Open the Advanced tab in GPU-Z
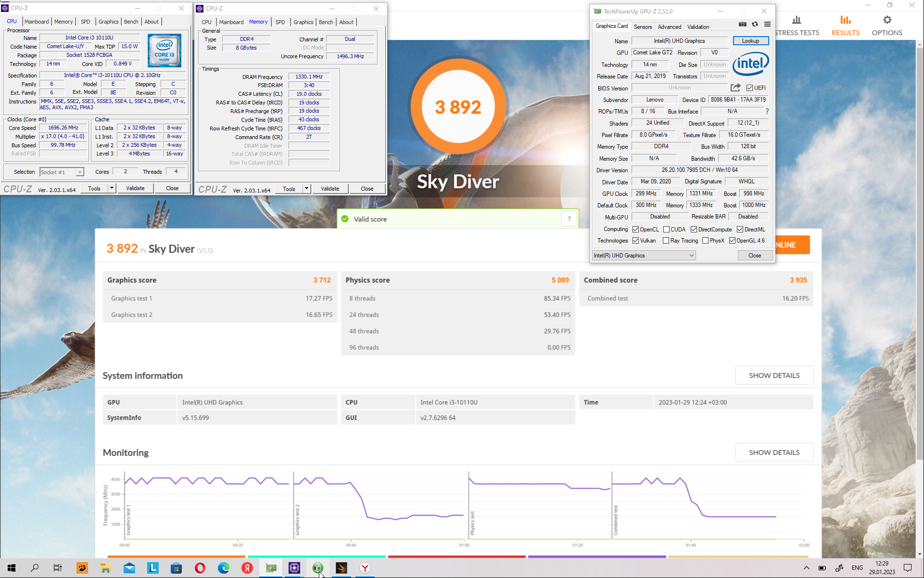This screenshot has height=578, width=924. coord(669,27)
